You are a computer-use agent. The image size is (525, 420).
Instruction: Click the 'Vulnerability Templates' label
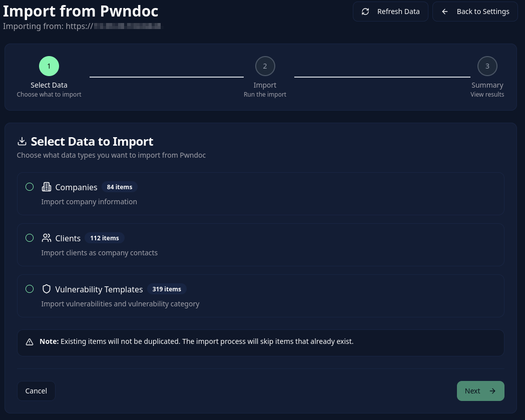coord(99,289)
